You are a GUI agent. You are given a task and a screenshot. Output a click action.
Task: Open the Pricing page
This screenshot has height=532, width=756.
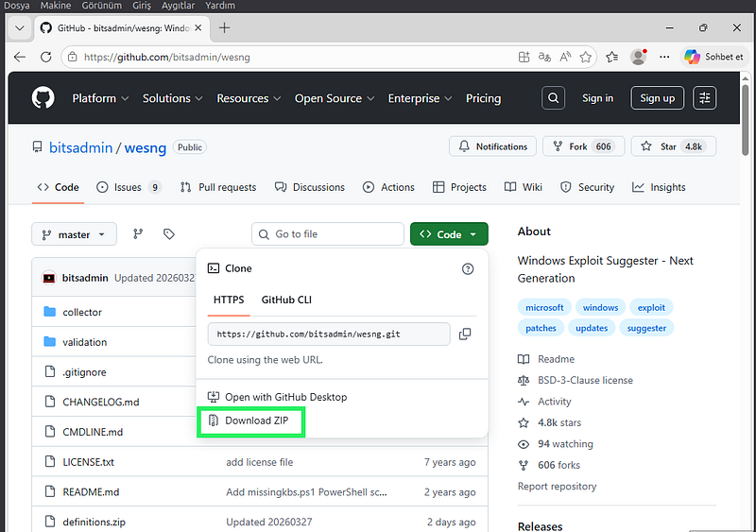483,98
